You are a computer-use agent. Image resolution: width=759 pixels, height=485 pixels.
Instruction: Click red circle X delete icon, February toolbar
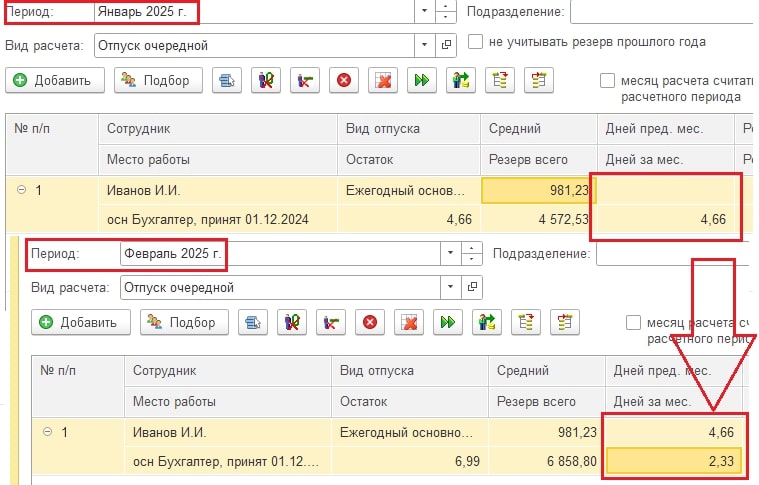point(370,322)
